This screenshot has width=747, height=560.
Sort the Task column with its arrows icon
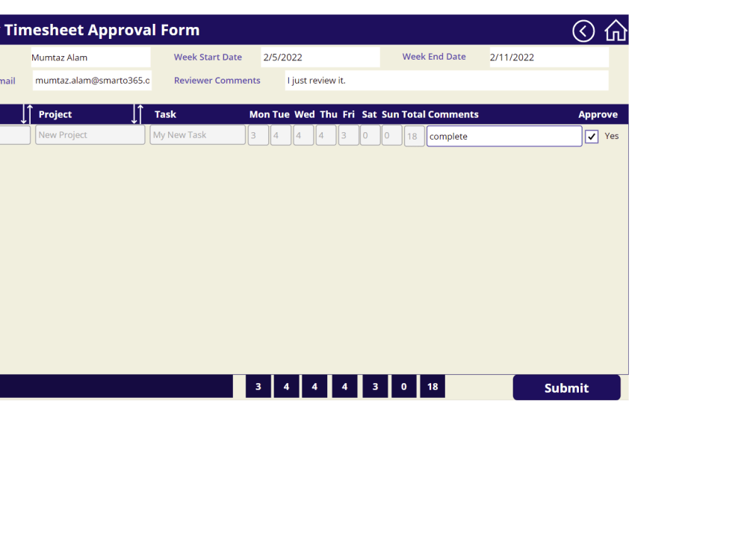click(137, 114)
